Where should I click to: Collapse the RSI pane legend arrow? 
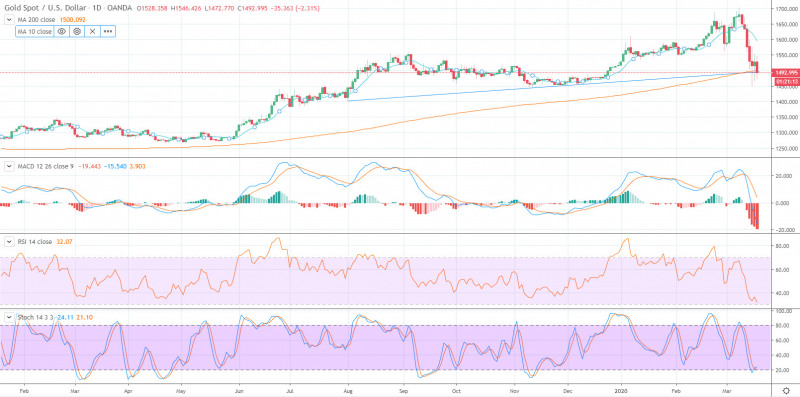[9, 241]
